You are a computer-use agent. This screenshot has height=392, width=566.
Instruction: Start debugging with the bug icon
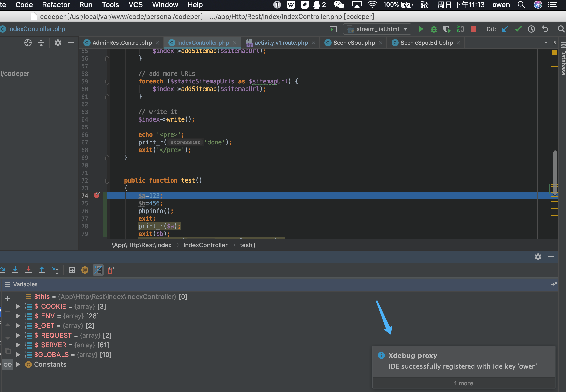pos(434,29)
